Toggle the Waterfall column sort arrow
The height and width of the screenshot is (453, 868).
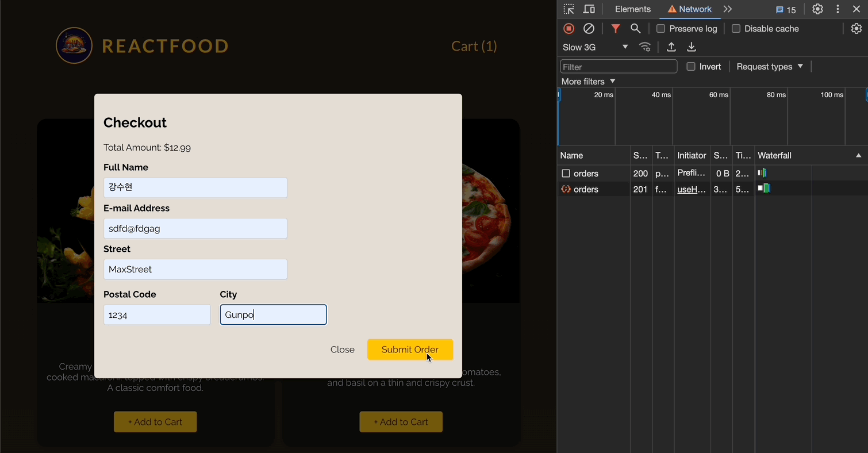858,156
